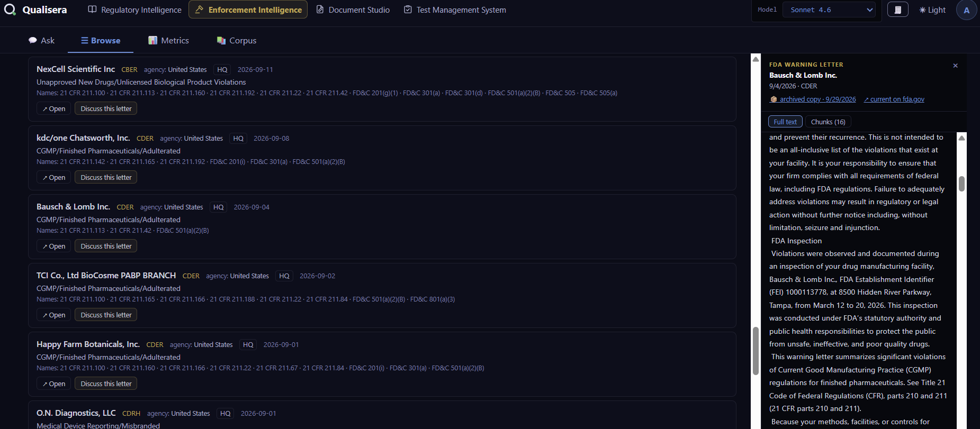Discuss the TCI Co., Ltd letter

point(106,315)
